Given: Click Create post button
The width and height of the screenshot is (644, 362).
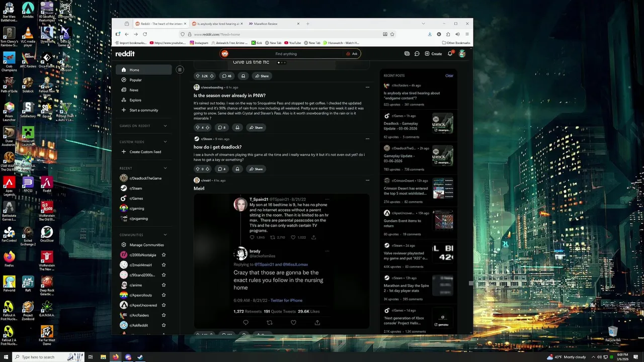Looking at the screenshot, I should tap(433, 54).
